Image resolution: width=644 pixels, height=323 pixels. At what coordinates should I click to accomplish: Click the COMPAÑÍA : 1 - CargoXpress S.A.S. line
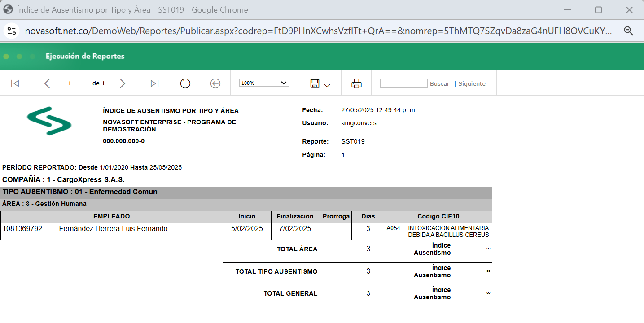tap(63, 179)
